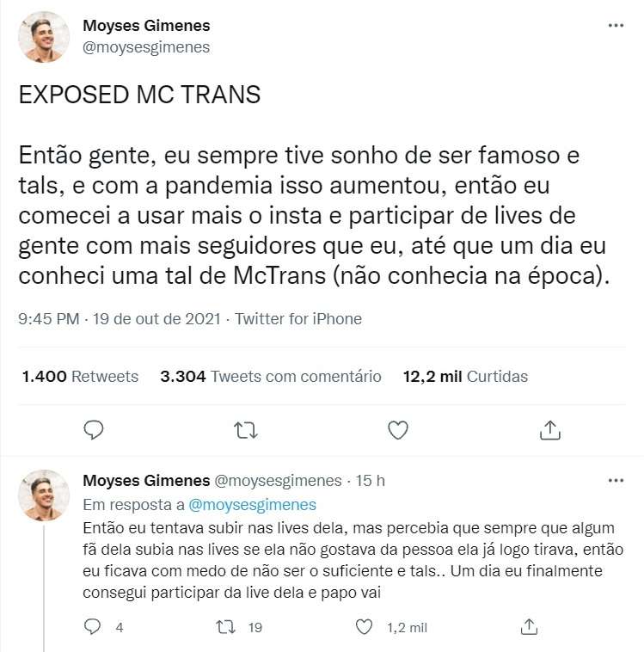The height and width of the screenshot is (652, 644).
Task: Open the Twitter for iPhone source link
Action: [x=298, y=319]
